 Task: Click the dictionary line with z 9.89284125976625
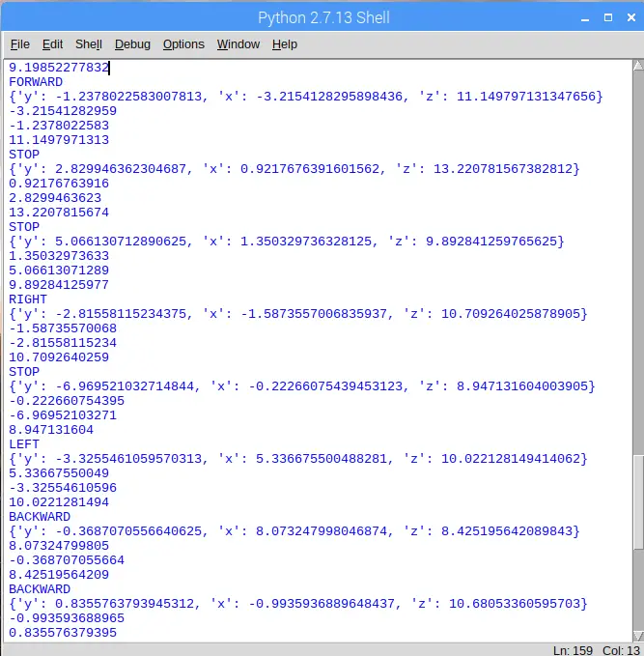pyautogui.click(x=287, y=242)
